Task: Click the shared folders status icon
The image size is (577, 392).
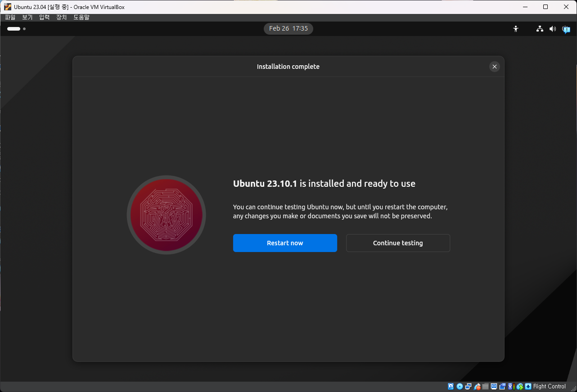Action: pyautogui.click(x=485, y=387)
